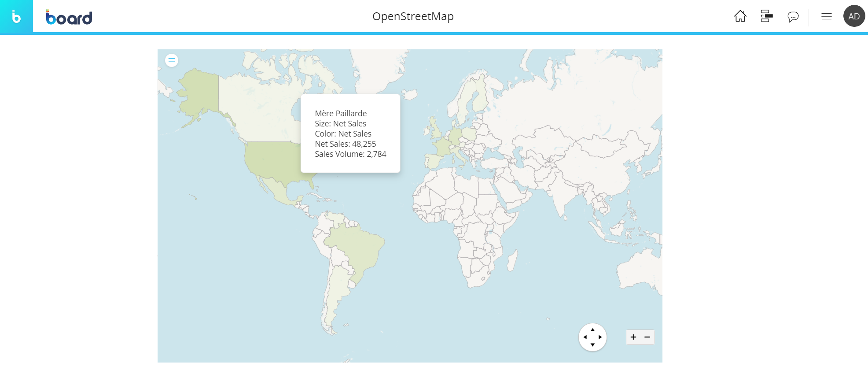Screen dimensions: 868x385
Task: Open the map's round sliding menu button
Action: 172,60
